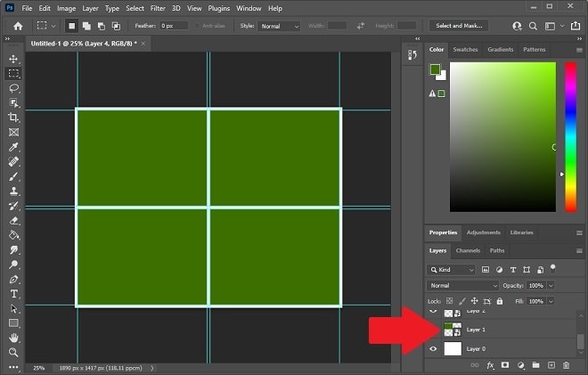Select the Horizontal Type tool

pos(13,294)
